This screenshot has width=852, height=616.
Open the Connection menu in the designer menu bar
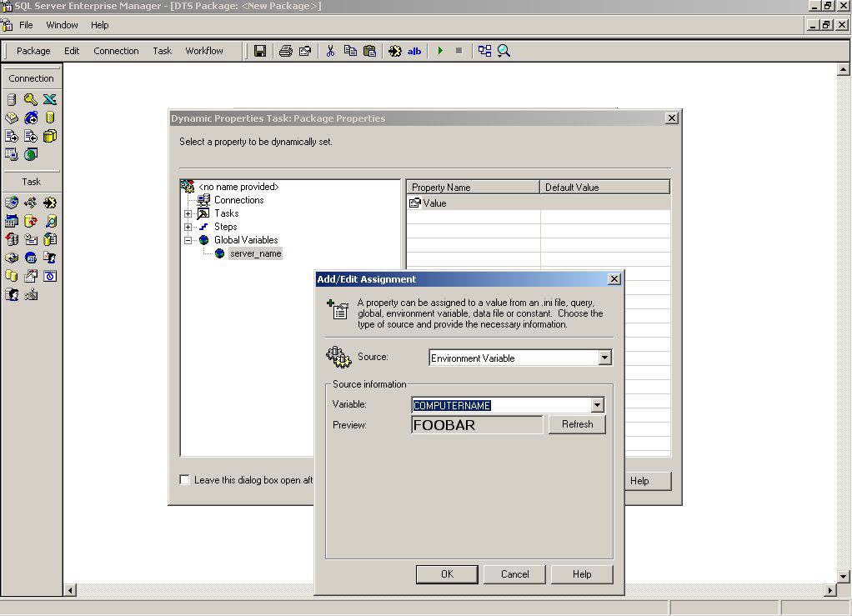pyautogui.click(x=116, y=51)
